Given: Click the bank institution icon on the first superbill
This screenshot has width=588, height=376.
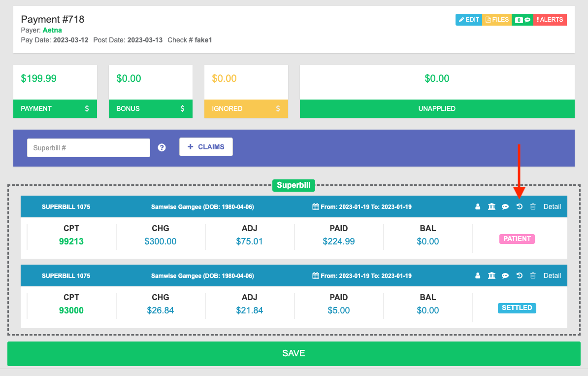Looking at the screenshot, I should 491,206.
